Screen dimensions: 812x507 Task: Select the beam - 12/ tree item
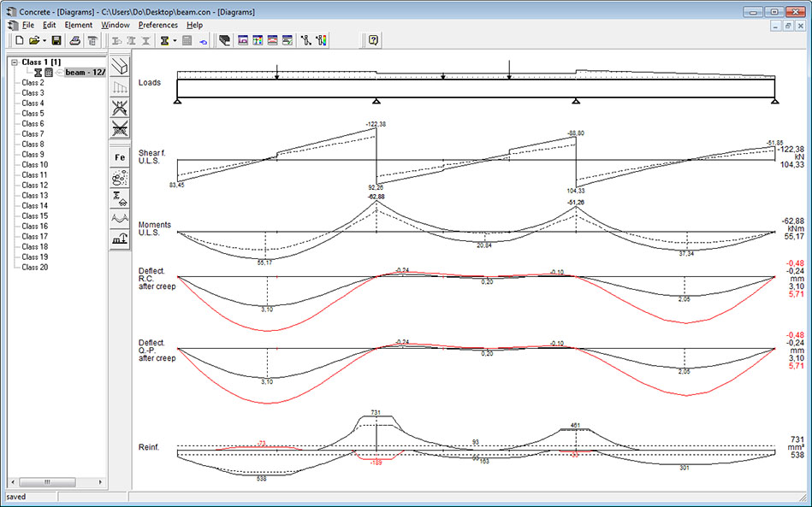(82, 73)
